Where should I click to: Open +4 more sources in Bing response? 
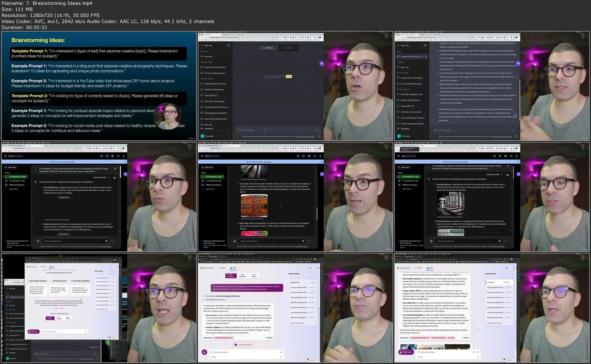pos(451,338)
